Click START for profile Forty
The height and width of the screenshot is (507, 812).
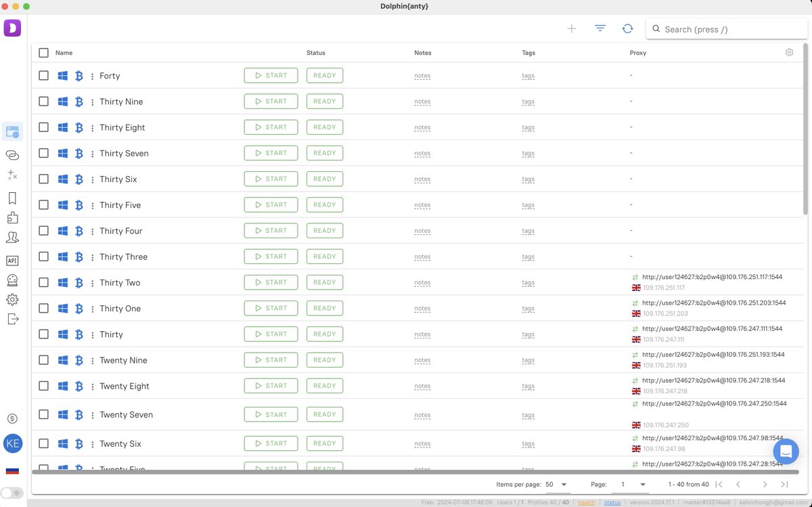[x=271, y=75]
